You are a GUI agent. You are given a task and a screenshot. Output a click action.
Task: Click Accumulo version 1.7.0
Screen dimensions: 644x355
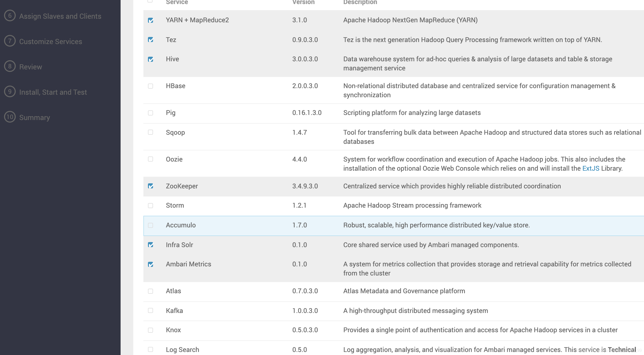tap(299, 225)
